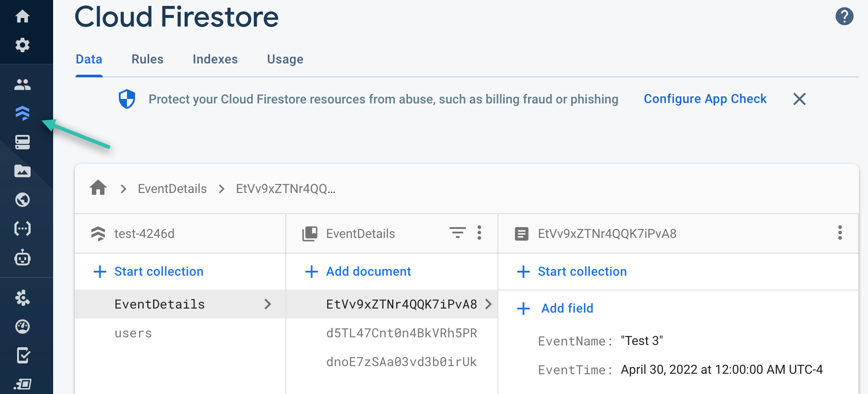This screenshot has width=868, height=394.
Task: Click the EventTime field label
Action: coord(575,370)
